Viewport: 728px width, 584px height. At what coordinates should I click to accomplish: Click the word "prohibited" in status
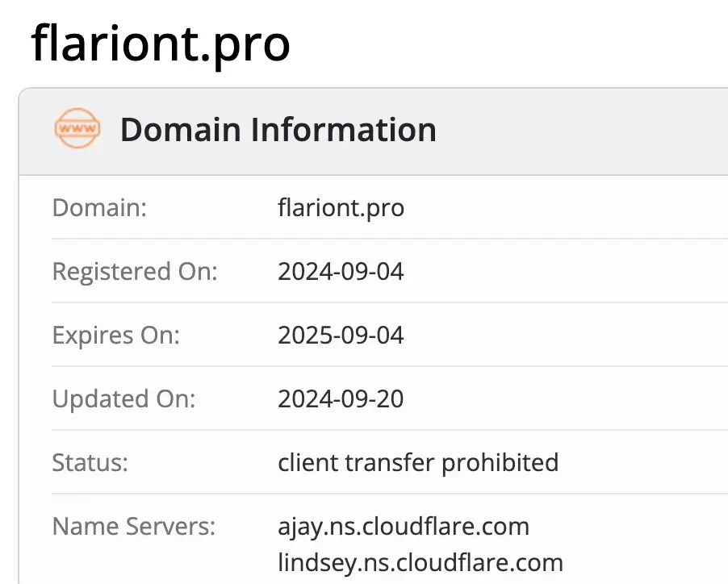pos(500,462)
